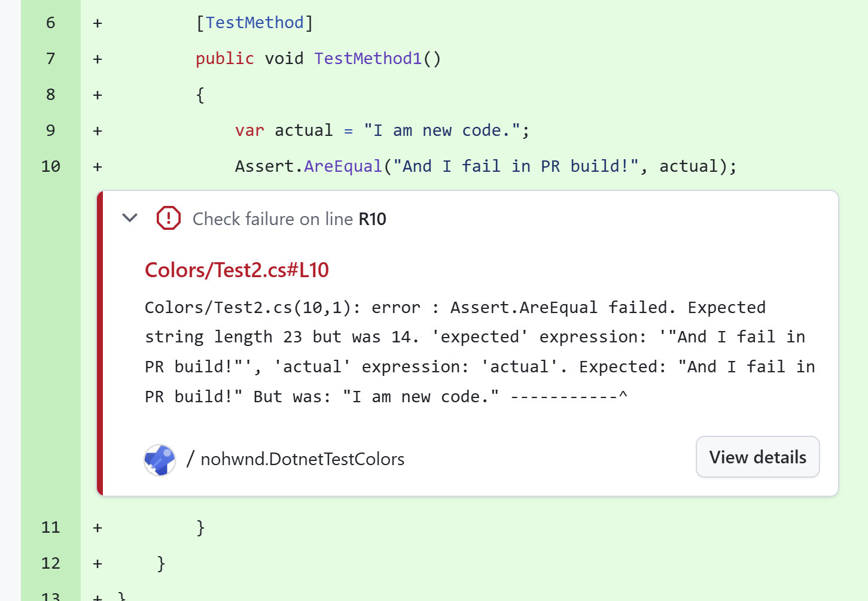Click the plus marker on line 6
The width and height of the screenshot is (868, 601).
[x=96, y=22]
